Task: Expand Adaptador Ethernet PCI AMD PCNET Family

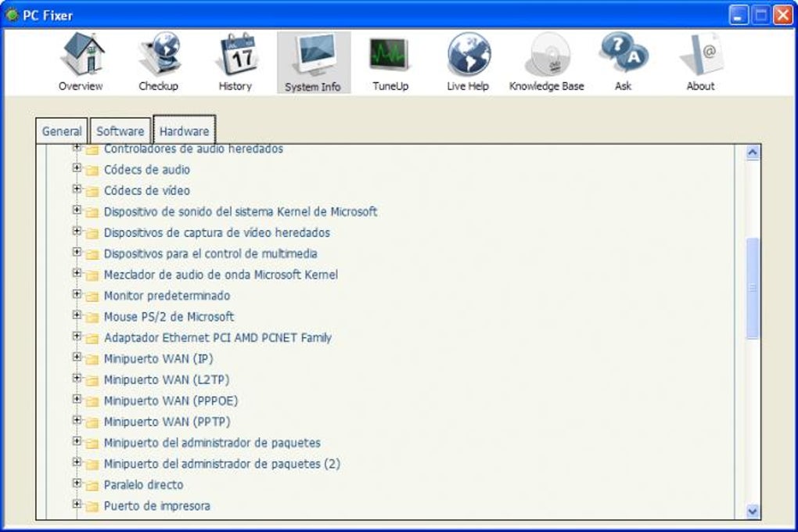Action: (x=77, y=336)
